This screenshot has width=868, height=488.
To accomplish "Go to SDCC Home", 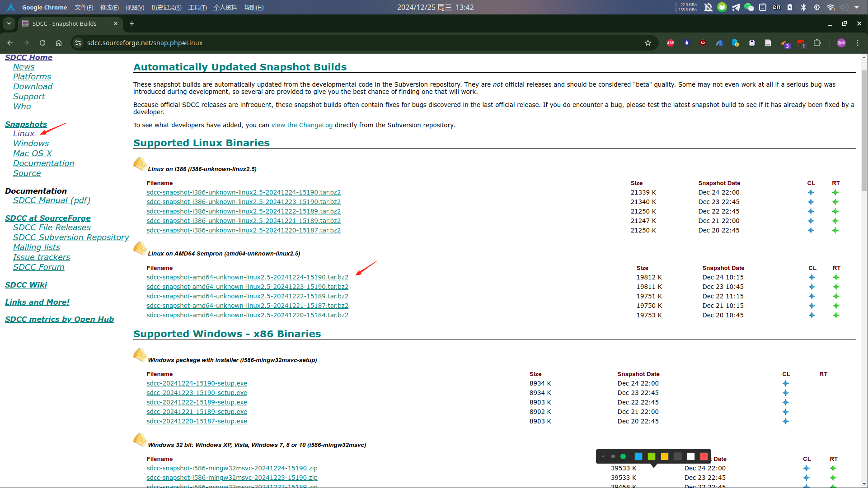I will (28, 57).
